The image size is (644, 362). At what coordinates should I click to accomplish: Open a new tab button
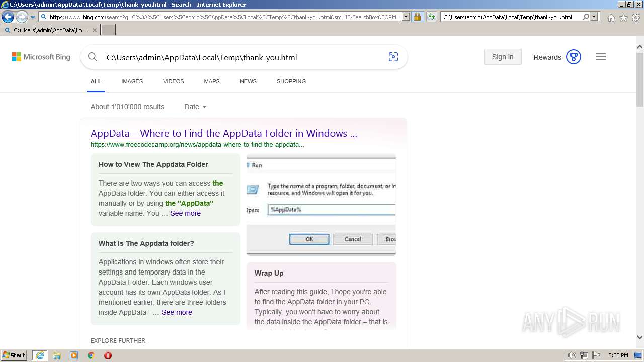[x=108, y=30]
